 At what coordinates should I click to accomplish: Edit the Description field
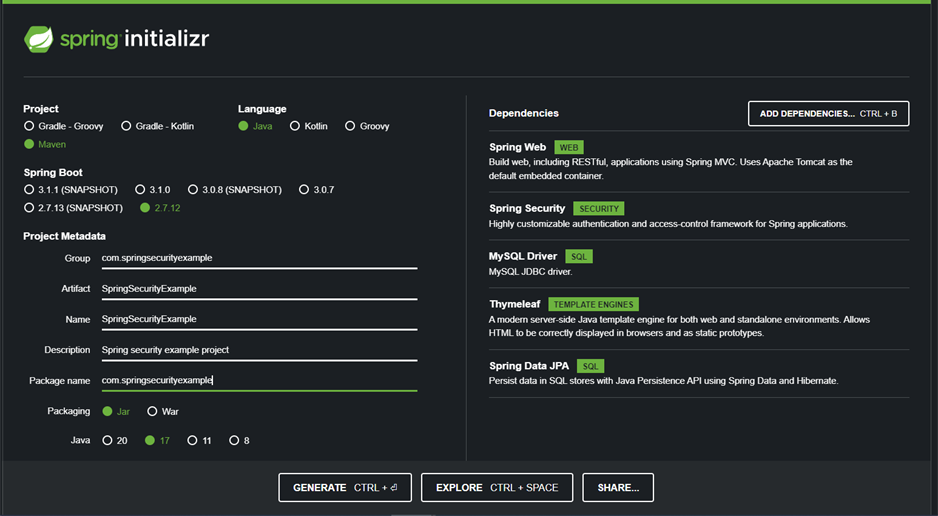pyautogui.click(x=258, y=350)
